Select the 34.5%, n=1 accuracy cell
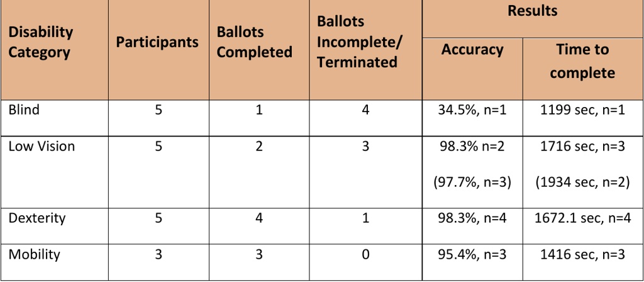The image size is (644, 282). [472, 110]
